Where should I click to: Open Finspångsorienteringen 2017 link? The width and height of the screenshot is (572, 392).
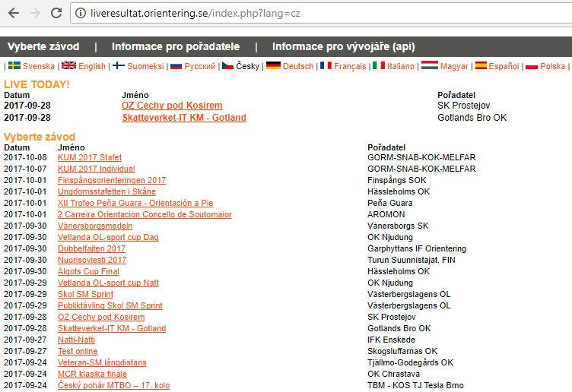(x=112, y=180)
